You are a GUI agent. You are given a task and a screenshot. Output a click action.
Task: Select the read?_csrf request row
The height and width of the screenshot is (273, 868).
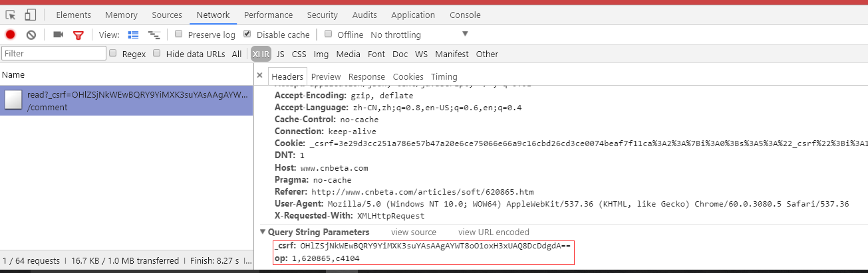126,101
